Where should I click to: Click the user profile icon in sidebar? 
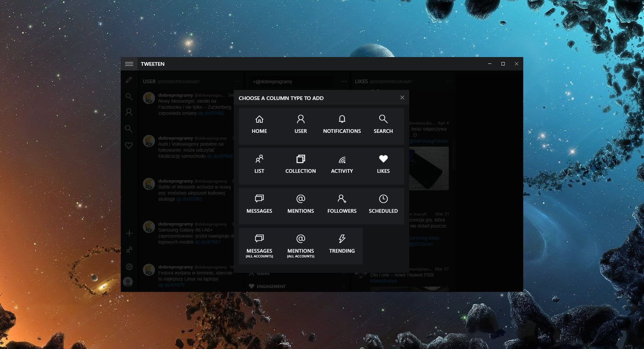(x=129, y=112)
